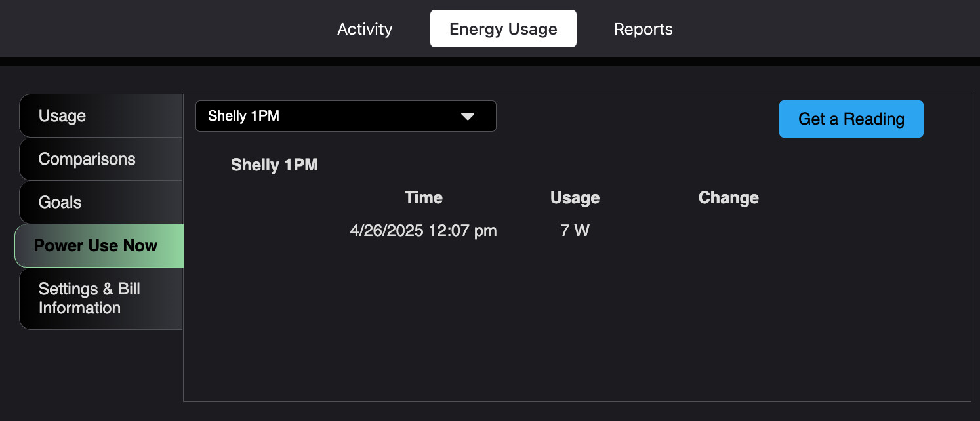Expand the Shelly 1PM device selector
This screenshot has height=421, width=980.
pyautogui.click(x=346, y=116)
